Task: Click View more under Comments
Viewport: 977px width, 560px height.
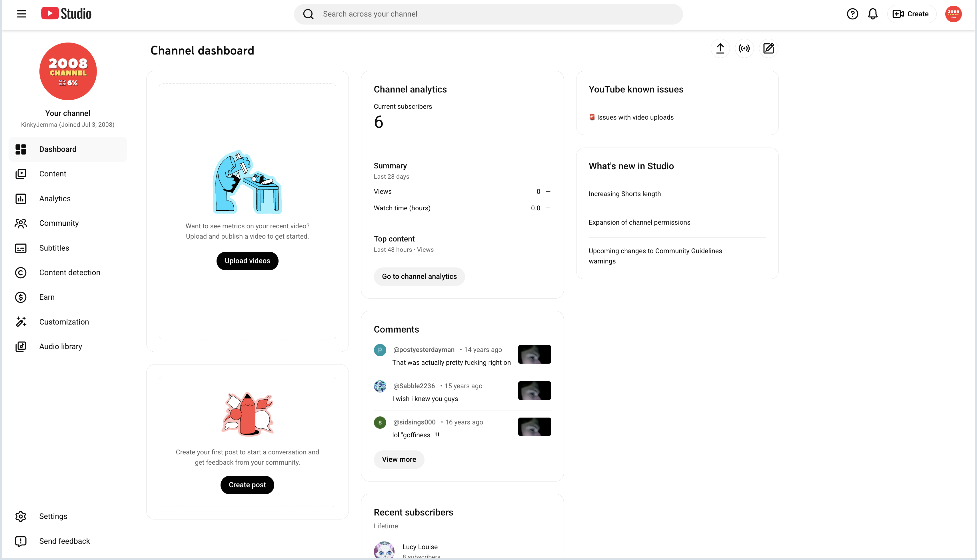Action: tap(399, 460)
